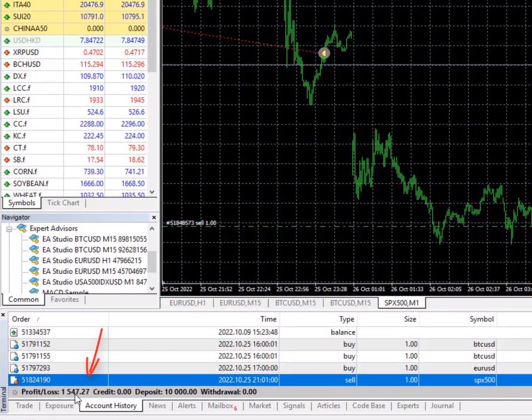Close the Navigator panel
The width and height of the screenshot is (532, 420).
pos(153,217)
